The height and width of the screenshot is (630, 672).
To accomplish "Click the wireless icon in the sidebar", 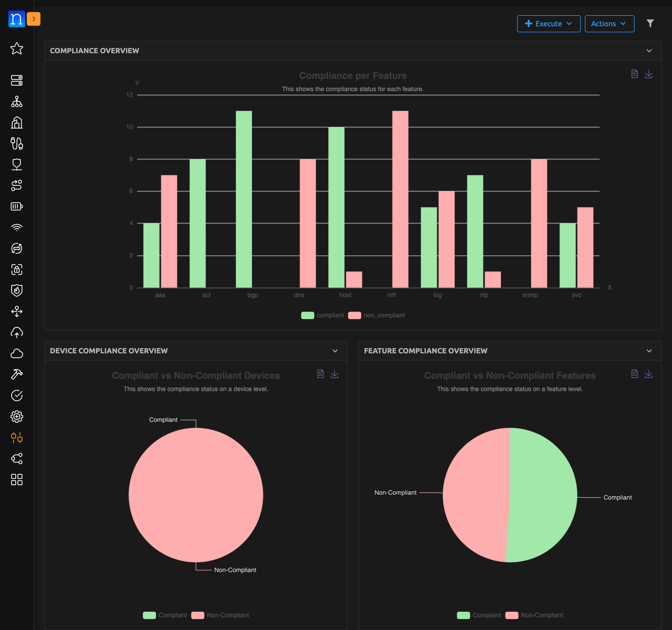I will 16,227.
